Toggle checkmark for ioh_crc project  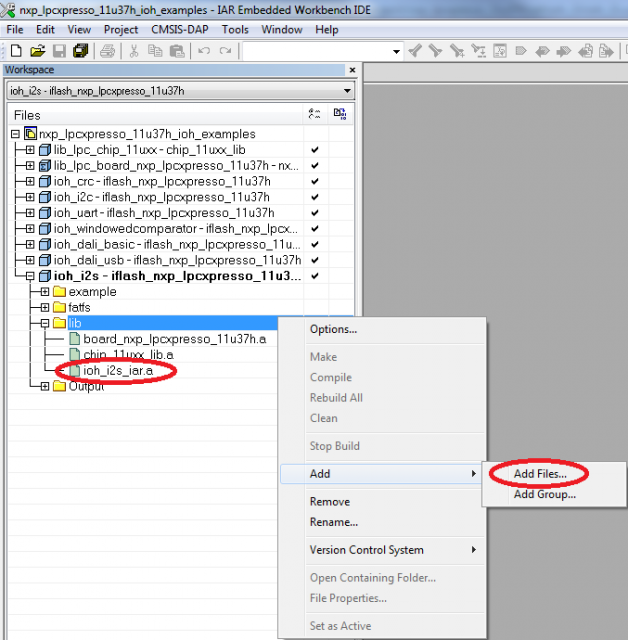coord(315,181)
